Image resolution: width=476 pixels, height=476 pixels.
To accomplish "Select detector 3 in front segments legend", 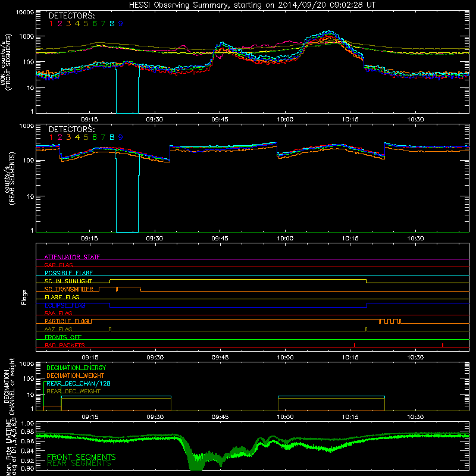I will coord(68,24).
